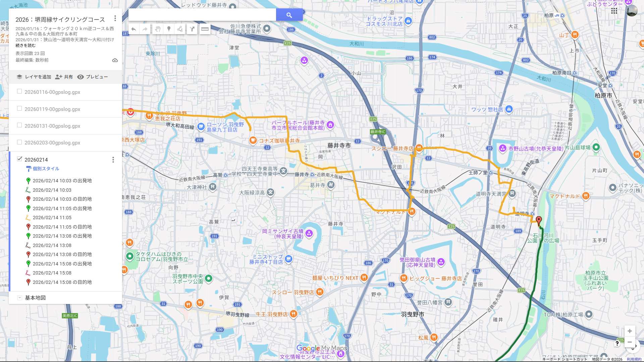Viewport: 644px width, 362px height.
Task: Open the 20260214 layer options menu
Action: [x=113, y=160]
